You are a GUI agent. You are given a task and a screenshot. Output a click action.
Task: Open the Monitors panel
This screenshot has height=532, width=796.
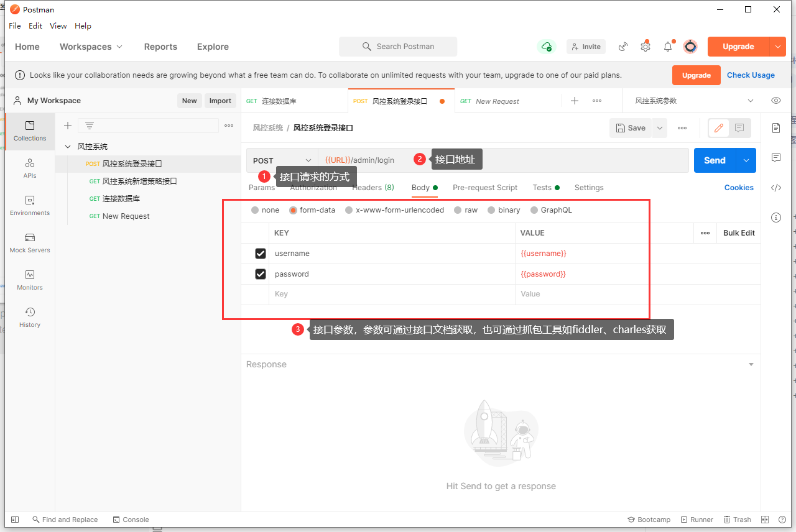pos(29,280)
